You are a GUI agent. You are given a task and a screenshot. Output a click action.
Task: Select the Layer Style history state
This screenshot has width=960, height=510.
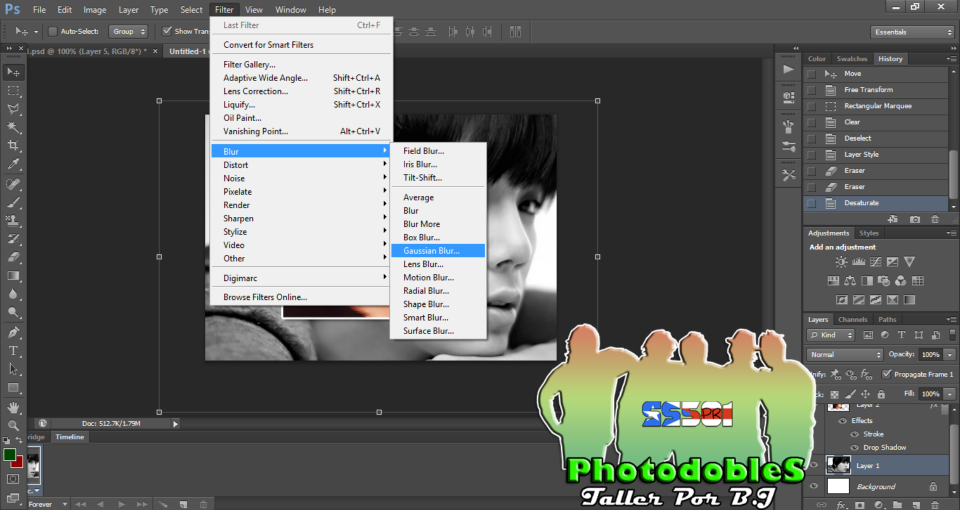click(876, 155)
